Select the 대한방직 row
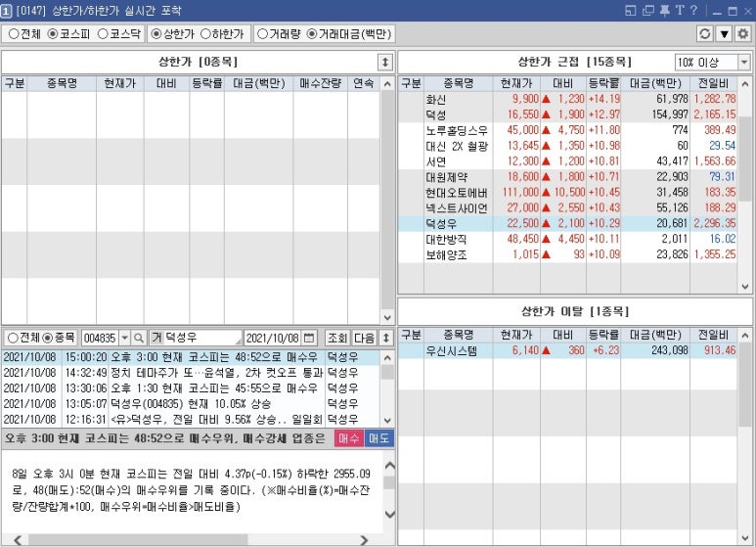The width and height of the screenshot is (756, 547). tap(568, 239)
